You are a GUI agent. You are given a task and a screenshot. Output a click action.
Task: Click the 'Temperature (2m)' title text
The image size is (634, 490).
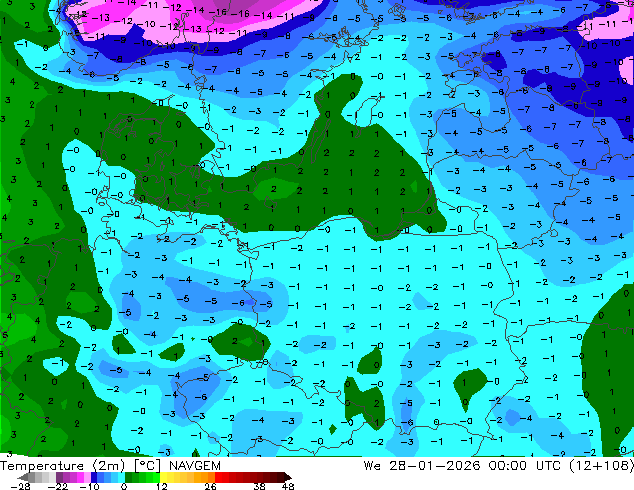(63, 466)
